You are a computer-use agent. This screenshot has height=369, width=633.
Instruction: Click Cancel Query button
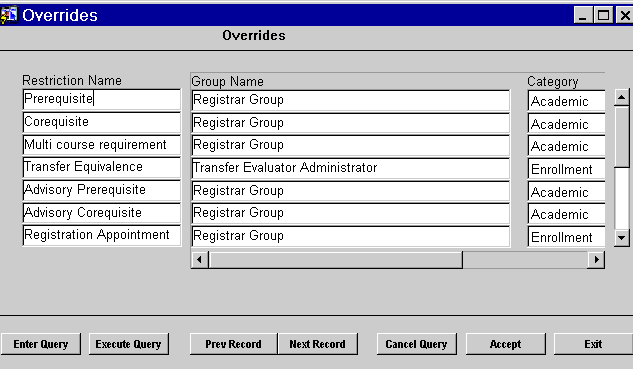pyautogui.click(x=416, y=344)
